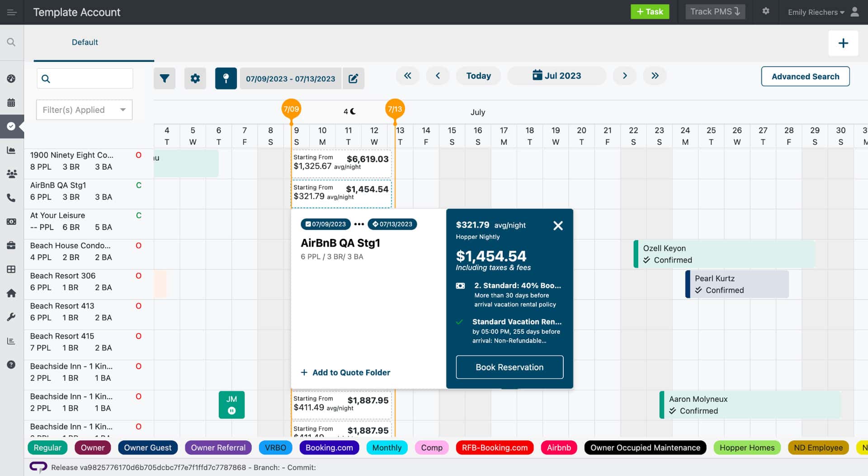Click the edit pencil beside the date range
868x476 pixels.
[x=354, y=78]
